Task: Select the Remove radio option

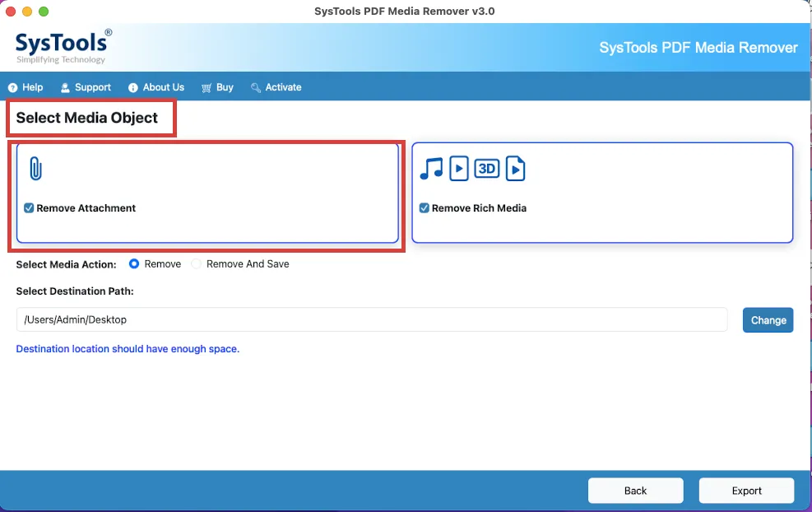Action: click(x=134, y=263)
